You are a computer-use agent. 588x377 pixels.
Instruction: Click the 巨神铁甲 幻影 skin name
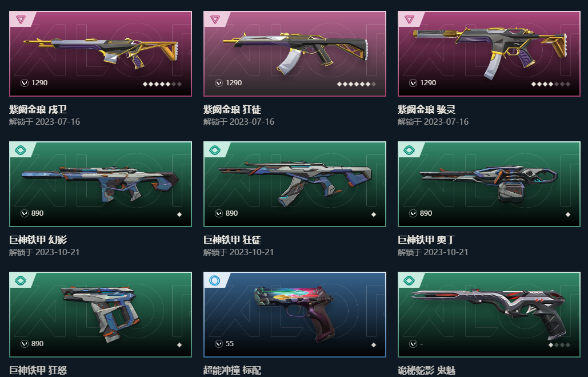pyautogui.click(x=38, y=240)
